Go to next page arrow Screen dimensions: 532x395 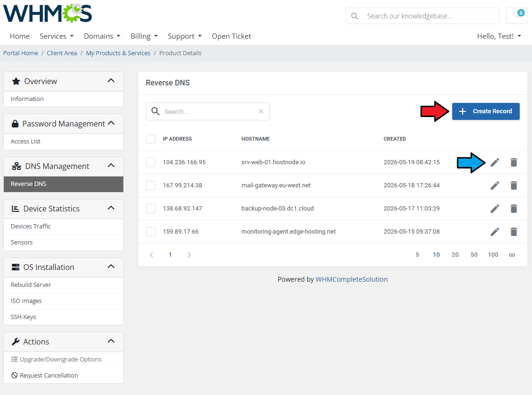pyautogui.click(x=189, y=255)
